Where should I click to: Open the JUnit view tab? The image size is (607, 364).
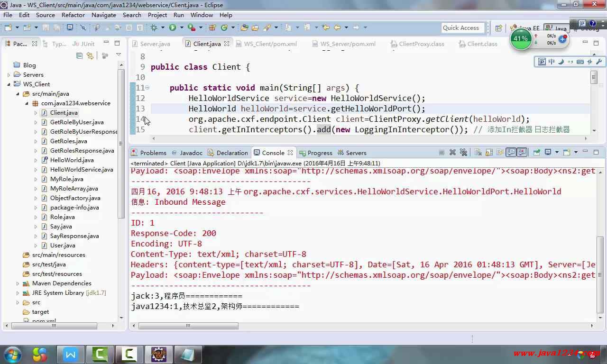tap(83, 44)
